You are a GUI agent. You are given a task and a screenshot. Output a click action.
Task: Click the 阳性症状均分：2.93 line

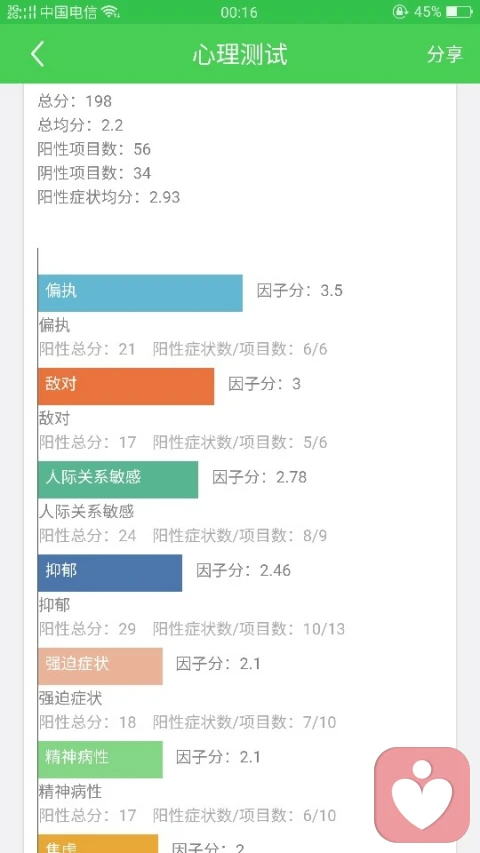[109, 197]
